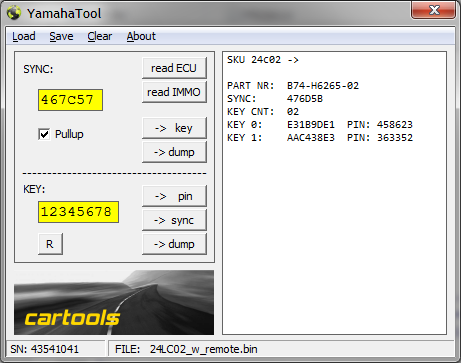461x363 pixels.
Task: Click the '-> key' button
Action: 174,128
